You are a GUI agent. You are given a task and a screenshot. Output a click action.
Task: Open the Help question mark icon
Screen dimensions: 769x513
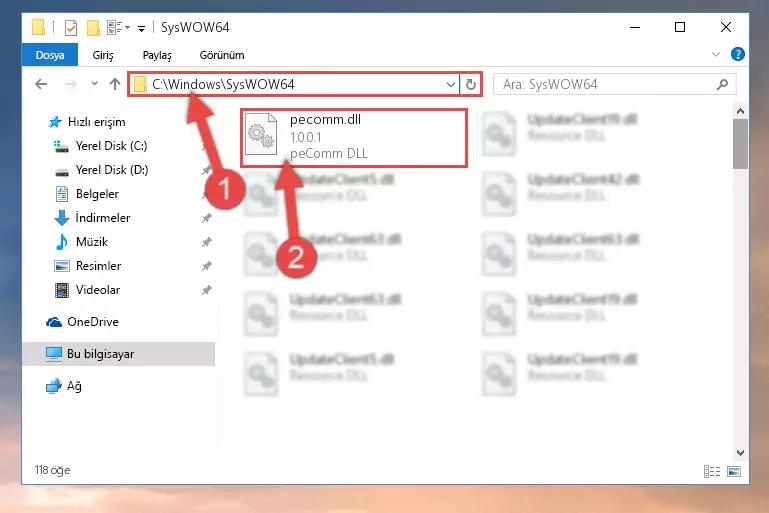coord(737,54)
